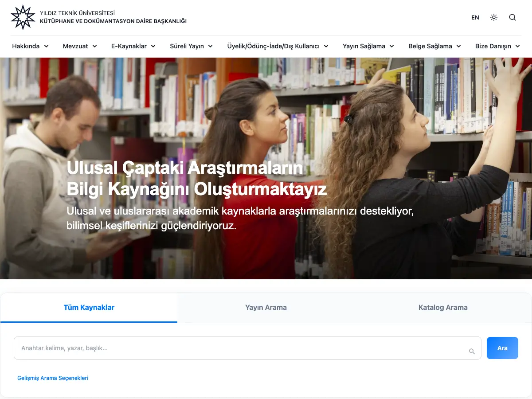
Task: Click the hero heading Ulusal Çaptaki Araştırmaların
Action: (185, 168)
